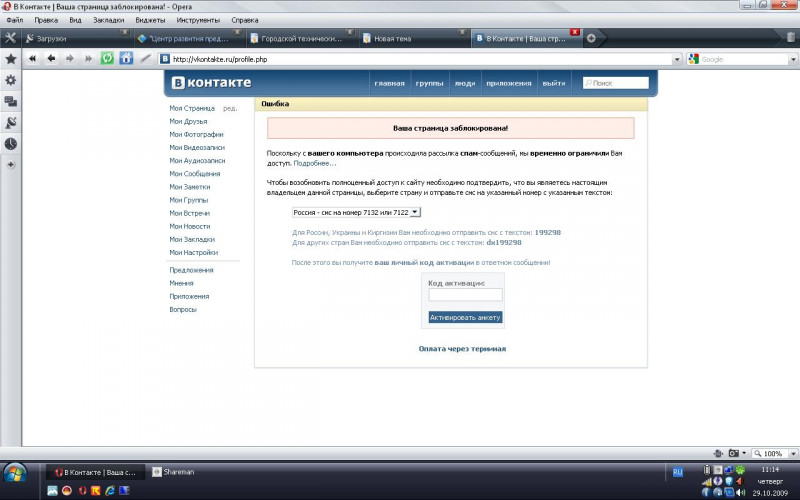Open the Правка menu
Viewport: 800px width, 500px height.
46,20
